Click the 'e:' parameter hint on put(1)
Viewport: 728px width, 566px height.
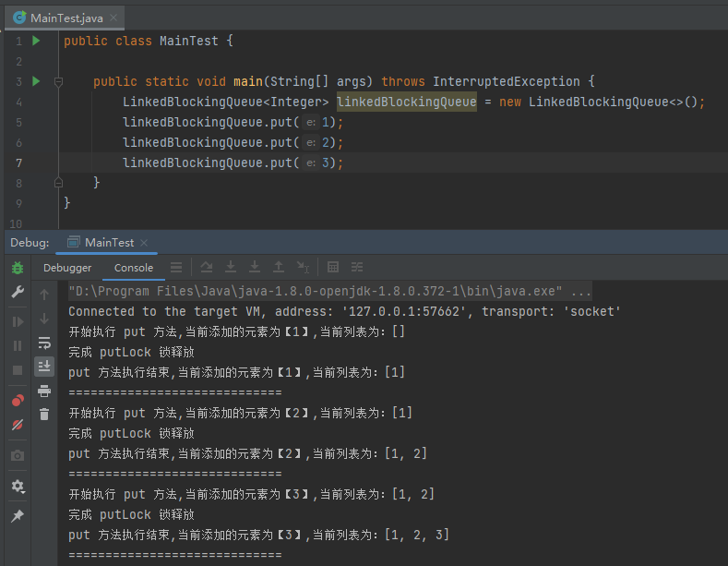pyautogui.click(x=311, y=122)
